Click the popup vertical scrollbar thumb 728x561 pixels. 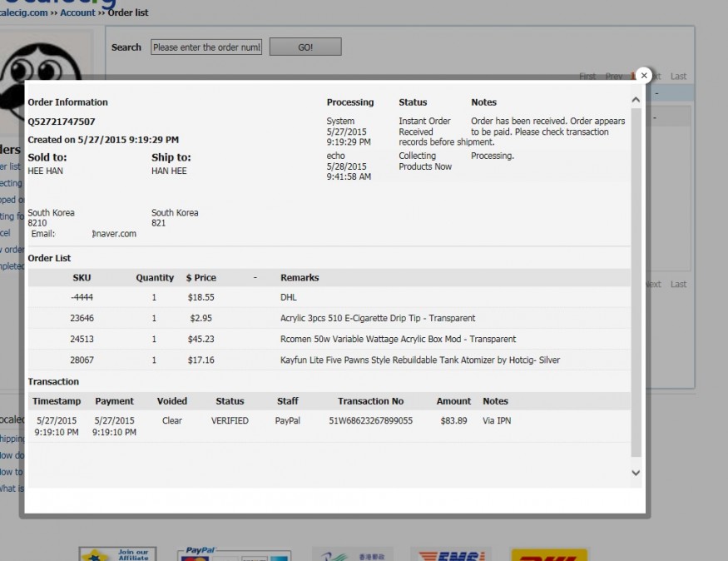(636, 282)
